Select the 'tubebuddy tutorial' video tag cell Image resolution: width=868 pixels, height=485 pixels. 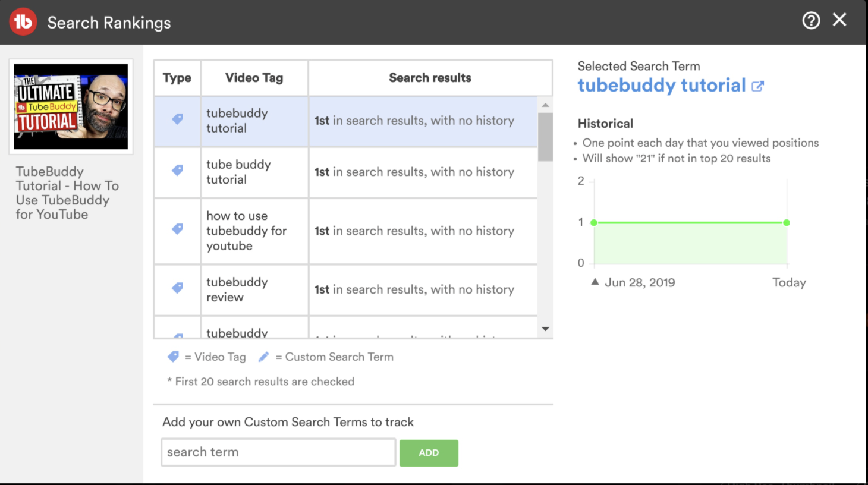click(x=254, y=121)
